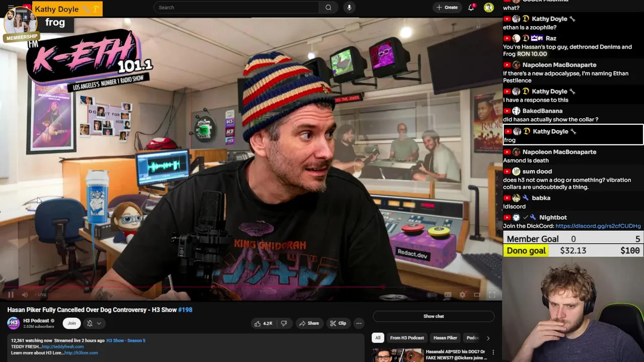This screenshot has height=362, width=644.
Task: Open the notifications bell in the header
Action: click(x=471, y=8)
